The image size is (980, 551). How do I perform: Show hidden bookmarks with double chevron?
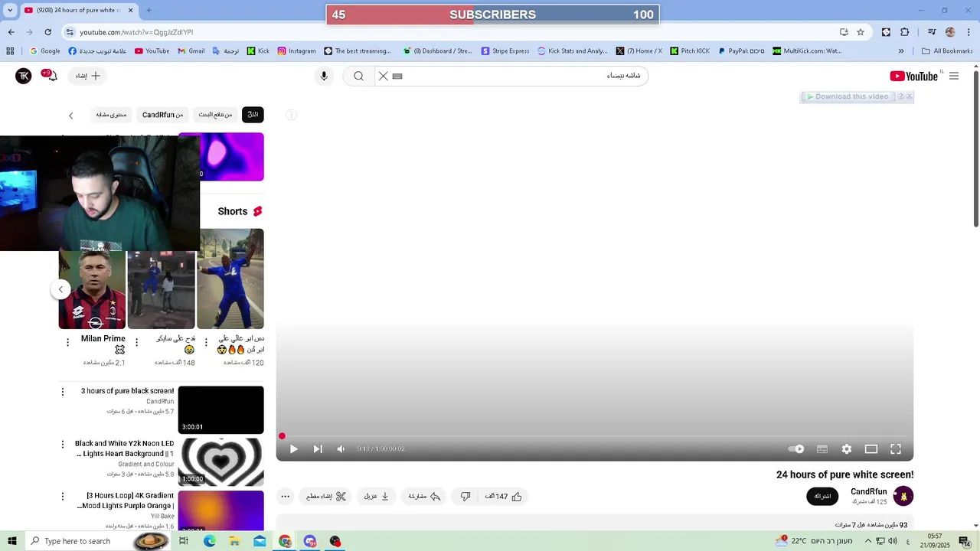(x=901, y=51)
